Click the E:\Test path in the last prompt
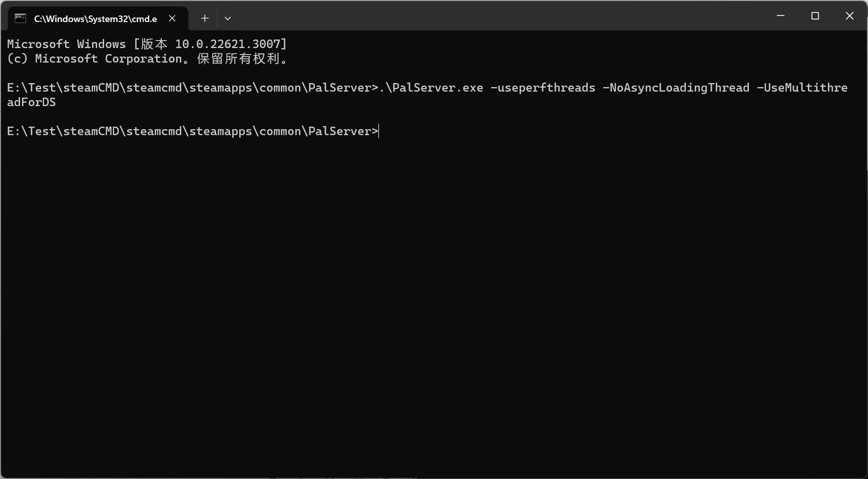The height and width of the screenshot is (479, 868). pos(31,131)
